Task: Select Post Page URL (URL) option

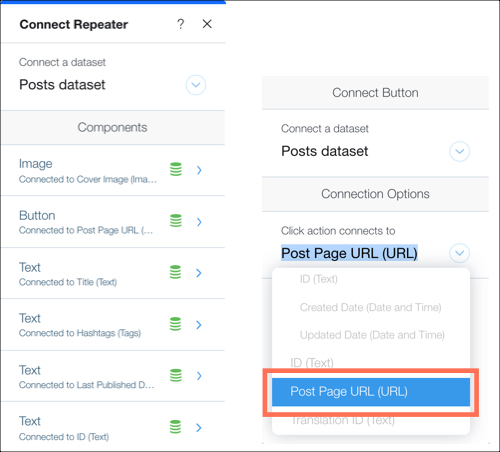Action: coord(371,392)
